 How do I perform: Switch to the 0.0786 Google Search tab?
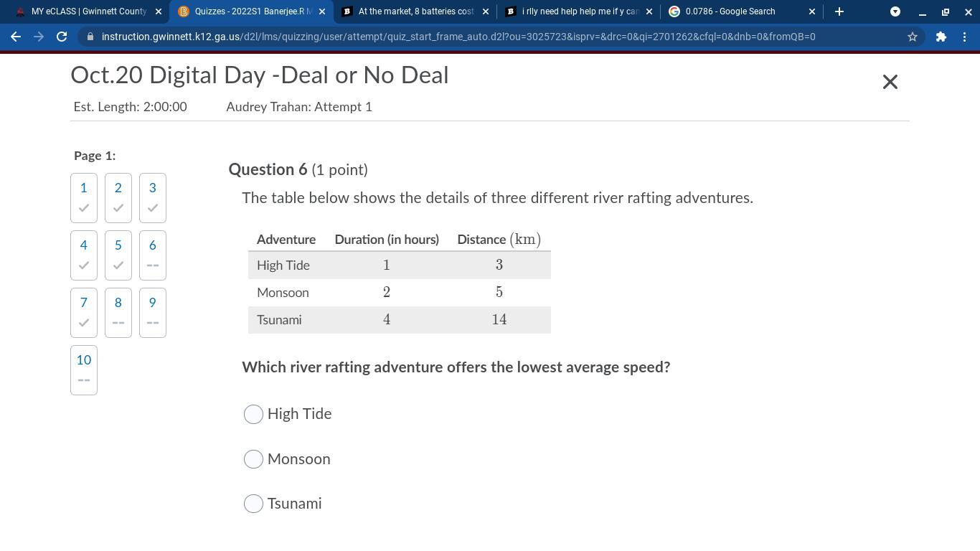[x=735, y=11]
